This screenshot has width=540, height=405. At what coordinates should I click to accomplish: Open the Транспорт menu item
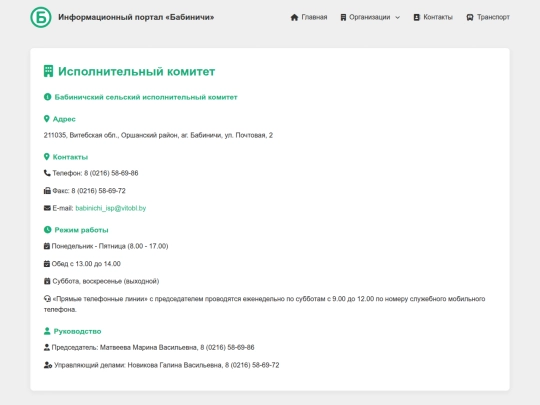[493, 17]
